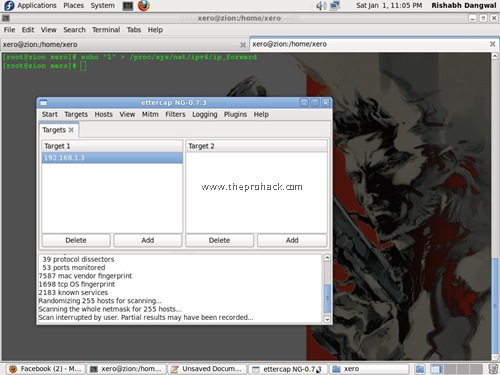The image size is (500, 375).
Task: Click Delete under Target 2
Action: point(219,240)
